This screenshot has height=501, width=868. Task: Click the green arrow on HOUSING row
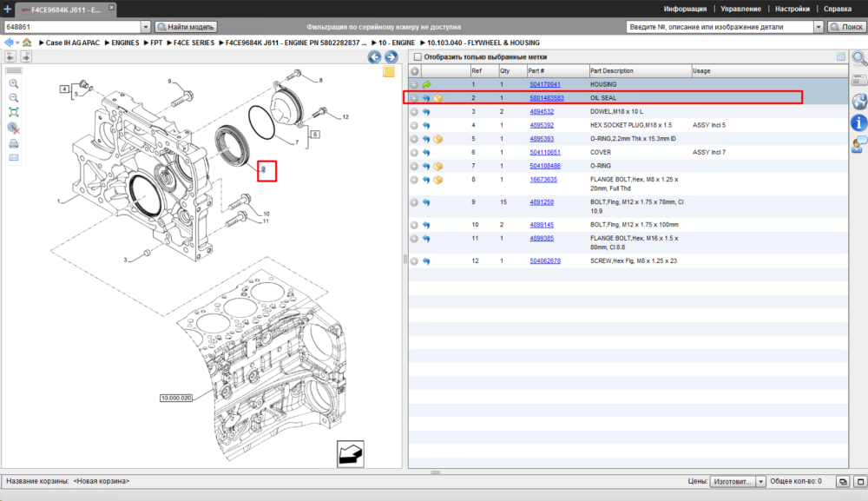(426, 85)
